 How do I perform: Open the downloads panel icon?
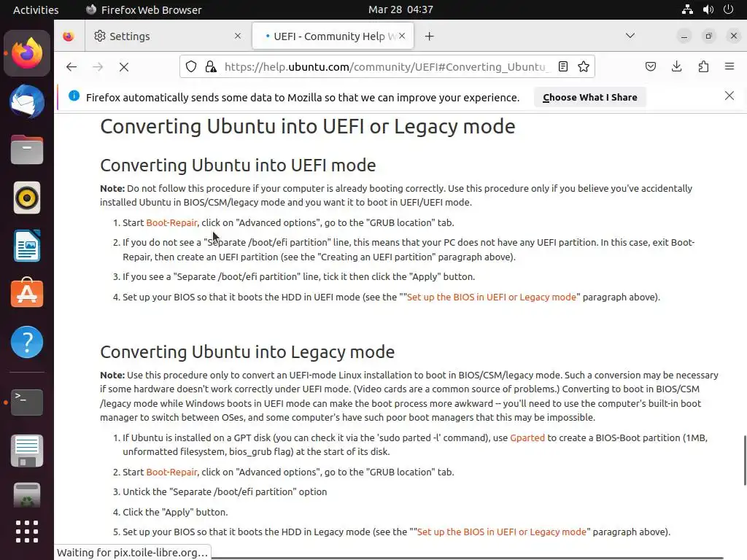[676, 66]
